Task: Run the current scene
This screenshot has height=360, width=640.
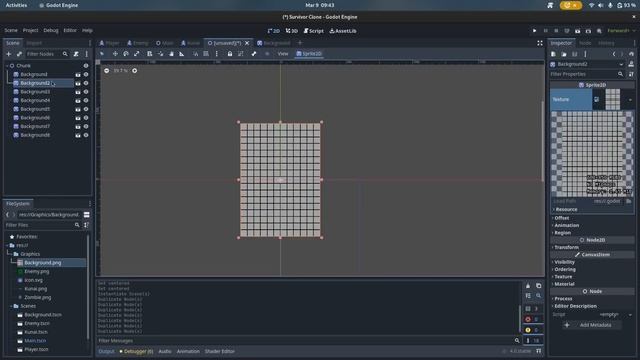Action: coord(578,31)
